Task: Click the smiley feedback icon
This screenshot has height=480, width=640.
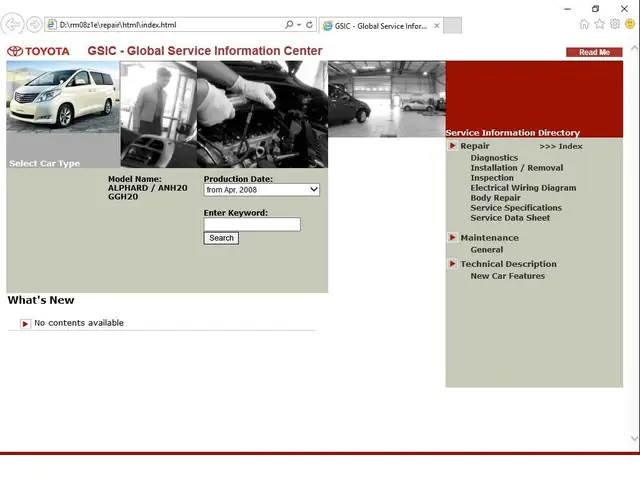Action: [630, 24]
